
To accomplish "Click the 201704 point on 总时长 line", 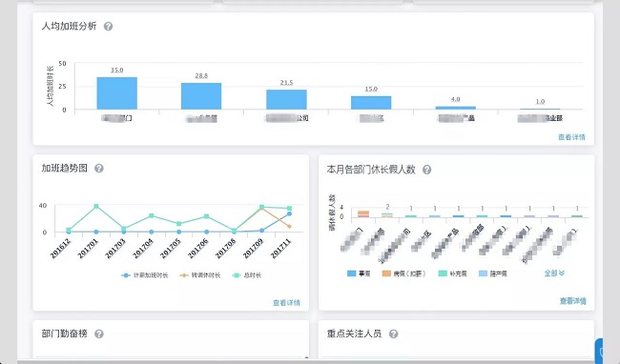I will point(152,216).
